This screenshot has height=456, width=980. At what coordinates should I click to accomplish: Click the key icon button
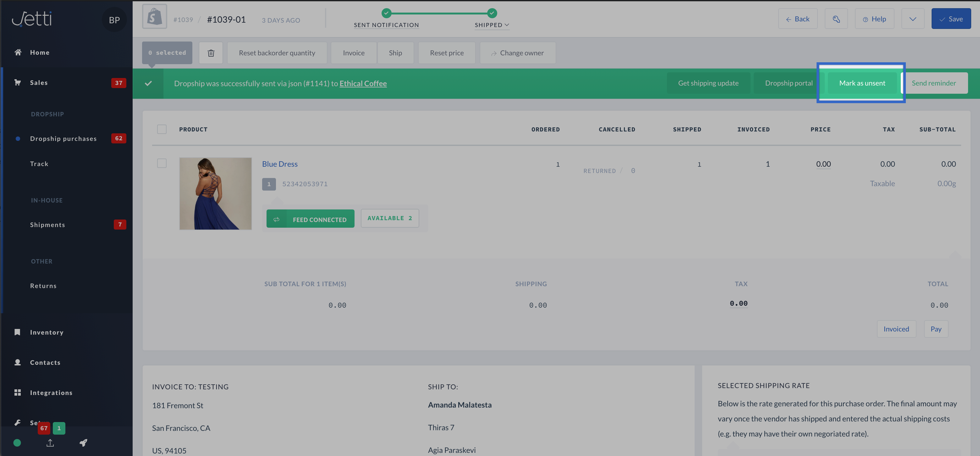[836, 19]
